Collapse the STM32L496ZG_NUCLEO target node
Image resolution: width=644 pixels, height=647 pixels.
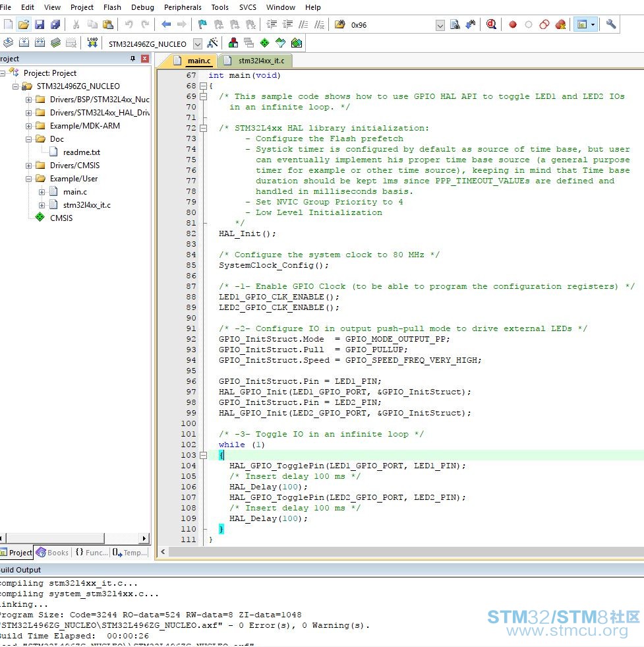pyautogui.click(x=15, y=86)
